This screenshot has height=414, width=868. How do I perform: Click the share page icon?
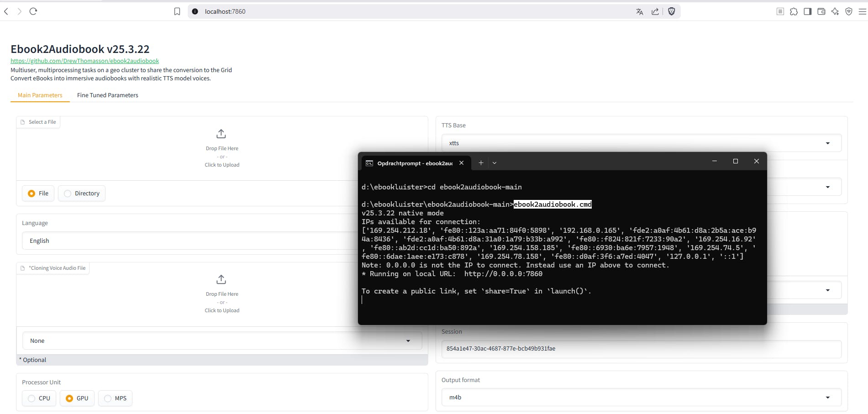pyautogui.click(x=655, y=11)
